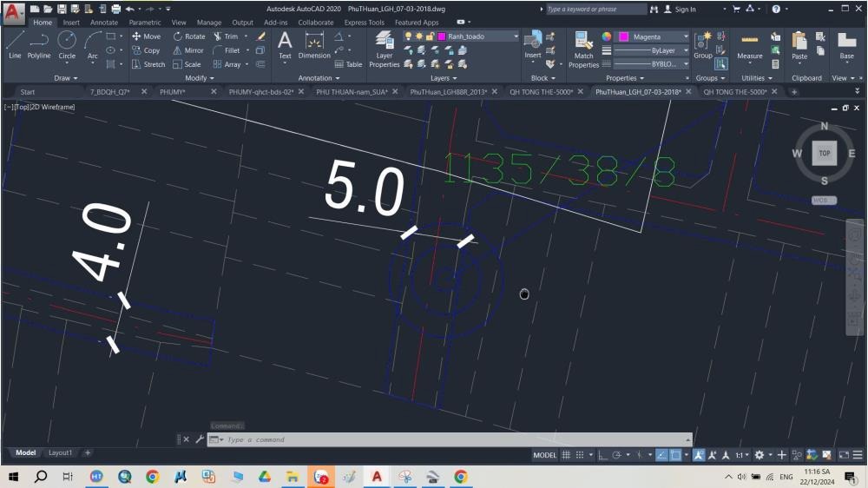Toggle Clean Screen mode
This screenshot has height=488, width=868.
[x=844, y=455]
